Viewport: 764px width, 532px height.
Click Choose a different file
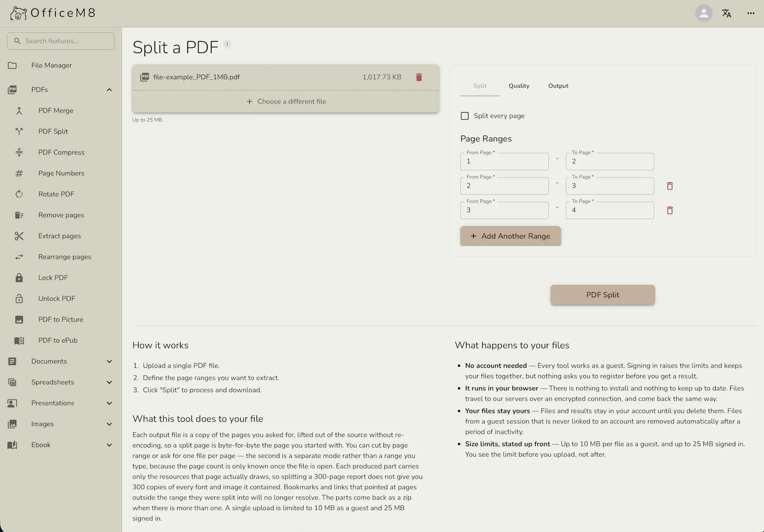tap(286, 102)
